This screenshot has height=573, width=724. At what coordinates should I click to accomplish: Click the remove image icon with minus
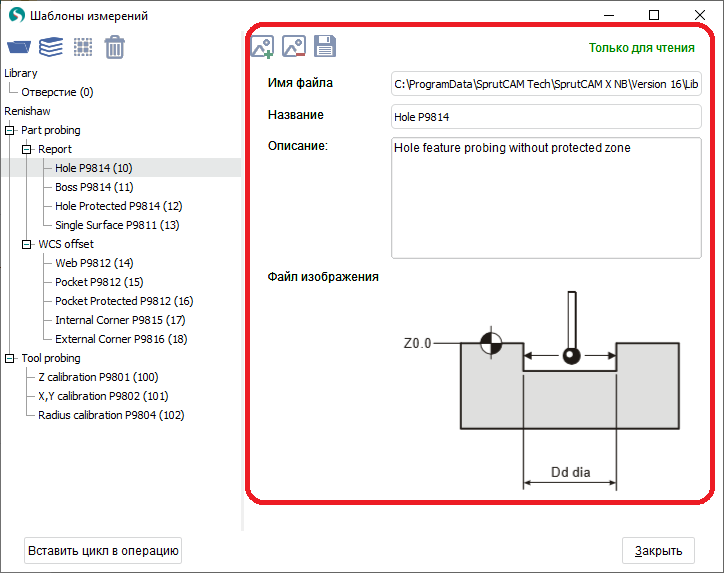click(x=293, y=46)
